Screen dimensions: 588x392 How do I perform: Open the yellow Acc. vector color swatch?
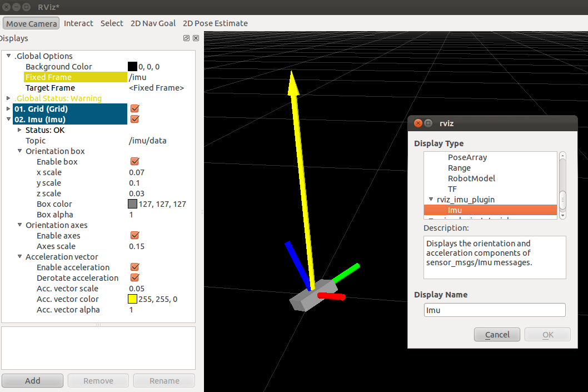click(133, 299)
